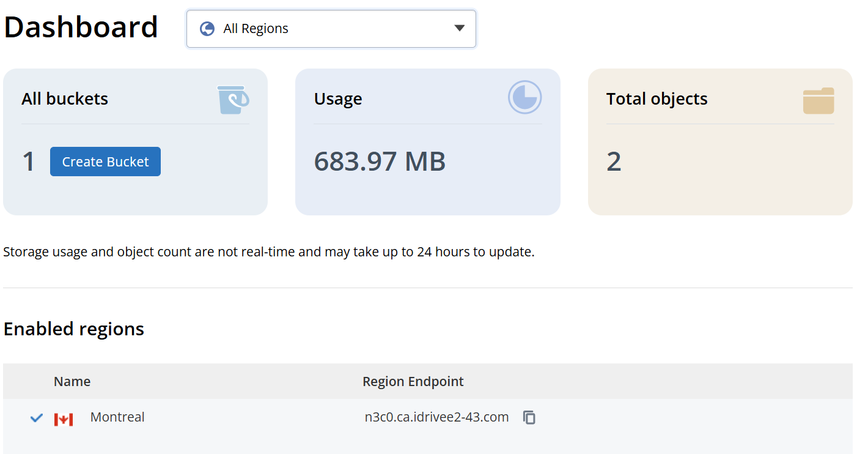Click the n3c0.ca.idrivee2-43.com endpoint text

pos(436,417)
